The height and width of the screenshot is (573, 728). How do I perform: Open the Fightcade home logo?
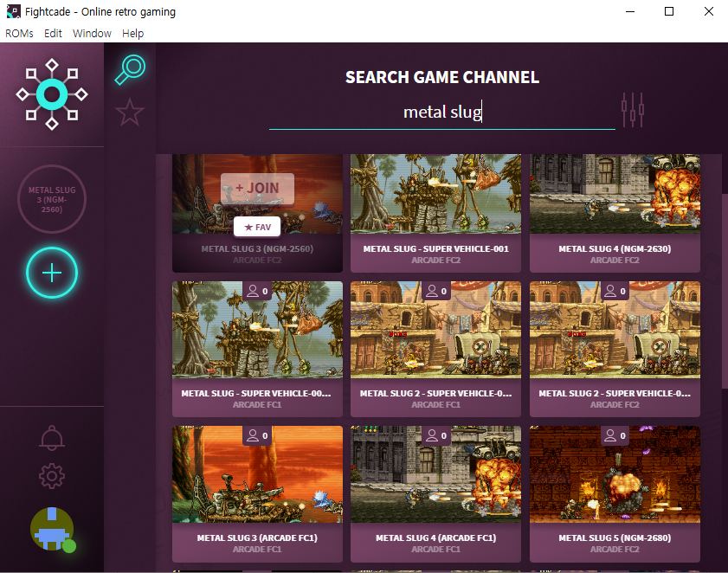[x=52, y=94]
